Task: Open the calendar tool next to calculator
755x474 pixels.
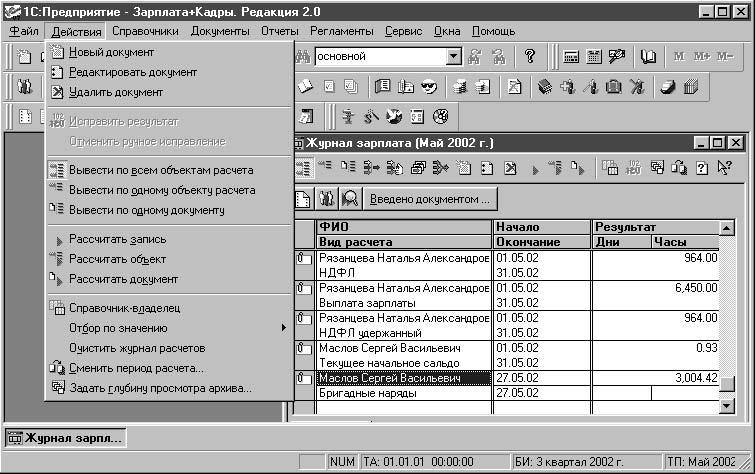Action: [x=594, y=57]
